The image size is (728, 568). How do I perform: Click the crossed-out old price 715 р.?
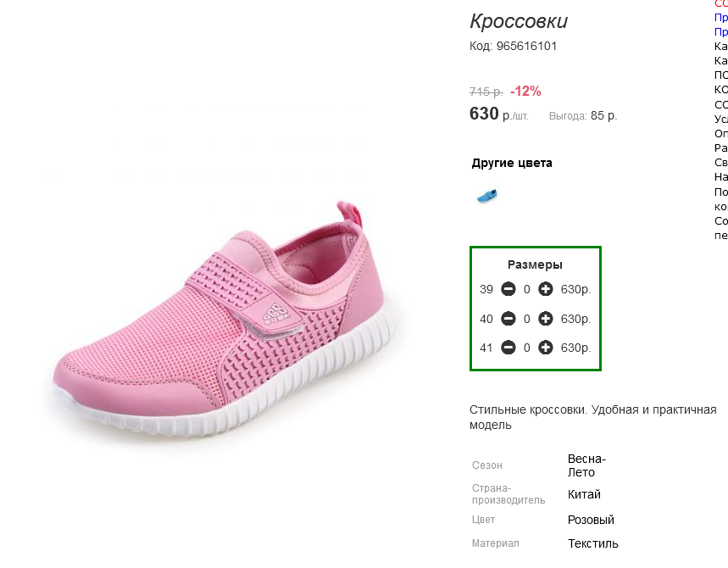486,92
